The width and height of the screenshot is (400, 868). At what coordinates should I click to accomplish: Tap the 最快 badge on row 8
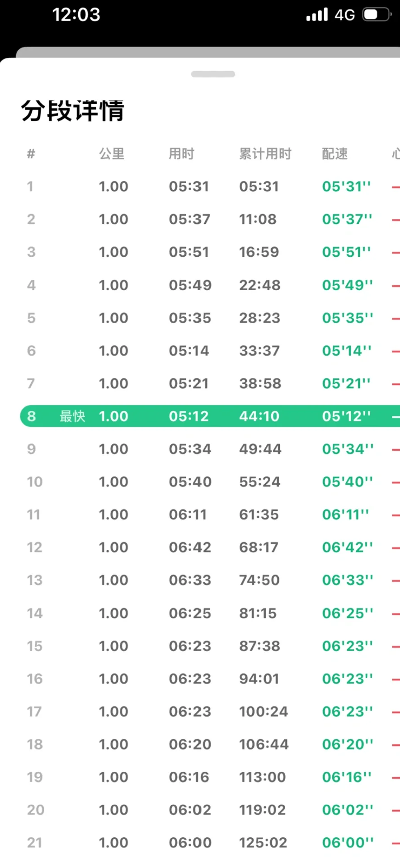72,416
